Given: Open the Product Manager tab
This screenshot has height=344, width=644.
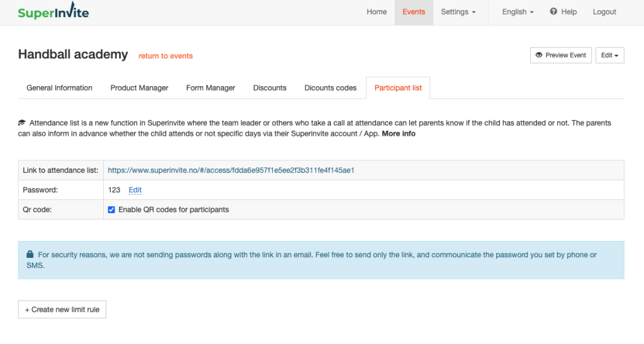Looking at the screenshot, I should point(139,88).
